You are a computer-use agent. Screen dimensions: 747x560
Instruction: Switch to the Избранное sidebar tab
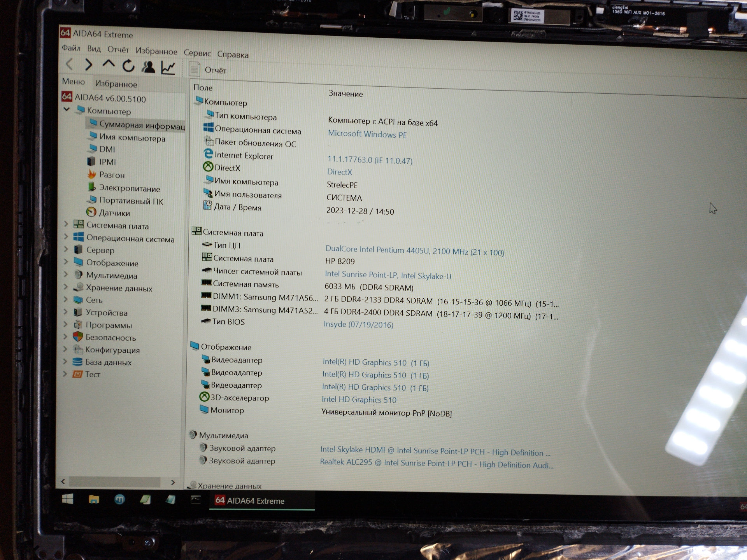coord(116,84)
